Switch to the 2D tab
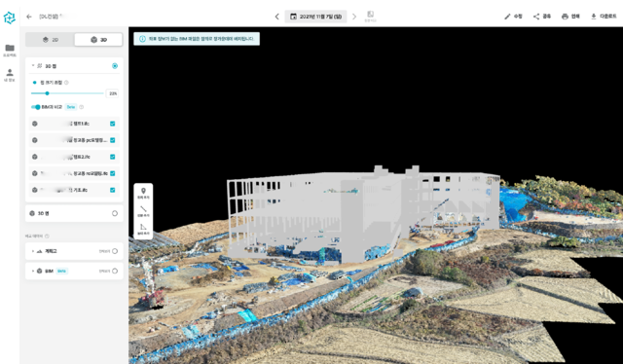 coord(51,40)
